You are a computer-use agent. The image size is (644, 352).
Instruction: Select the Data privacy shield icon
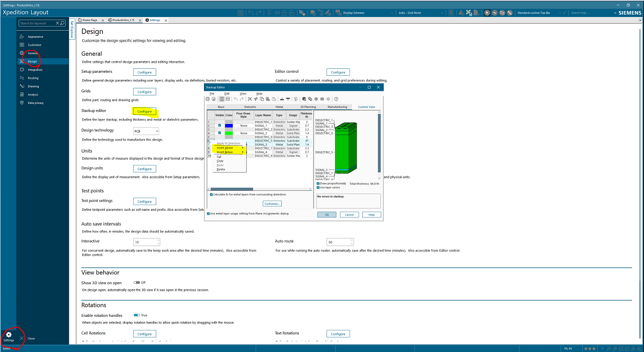point(22,102)
